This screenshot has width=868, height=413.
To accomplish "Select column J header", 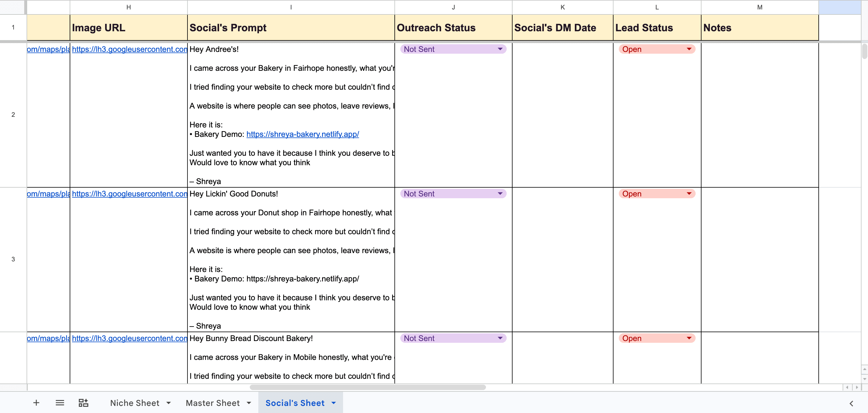I will (x=453, y=7).
